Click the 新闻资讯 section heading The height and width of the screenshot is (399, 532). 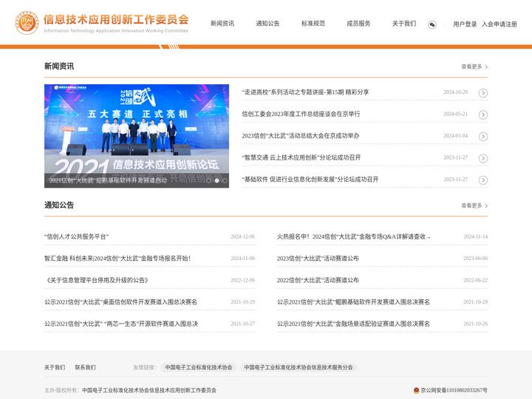[59, 66]
